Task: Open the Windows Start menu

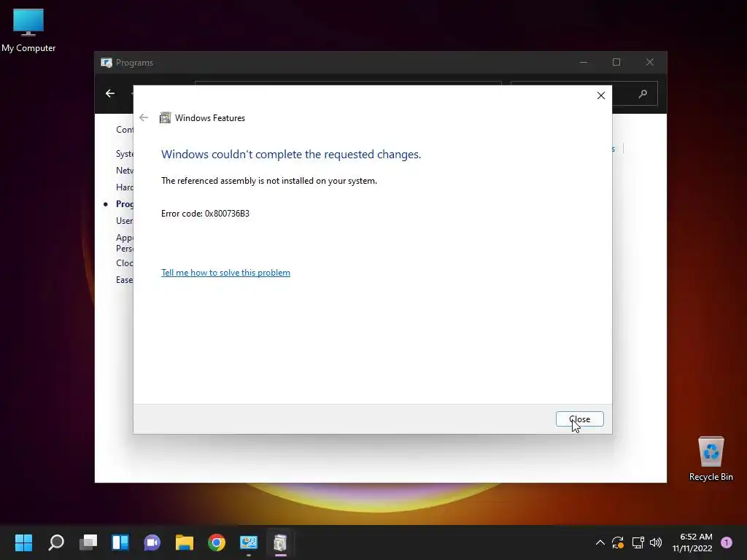Action: (x=23, y=542)
